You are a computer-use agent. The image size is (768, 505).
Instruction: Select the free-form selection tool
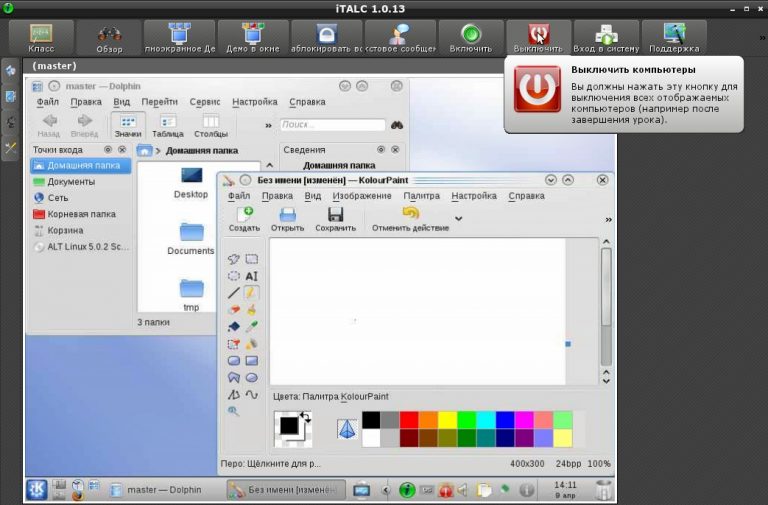pyautogui.click(x=234, y=259)
